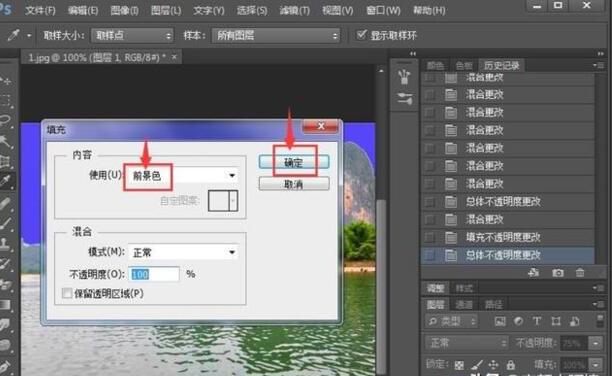Open the 帮助(H) menu
The image size is (612, 376).
tap(429, 10)
